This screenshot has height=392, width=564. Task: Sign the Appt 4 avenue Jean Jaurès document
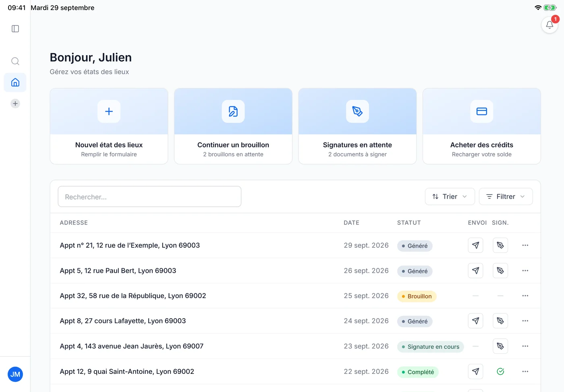500,346
